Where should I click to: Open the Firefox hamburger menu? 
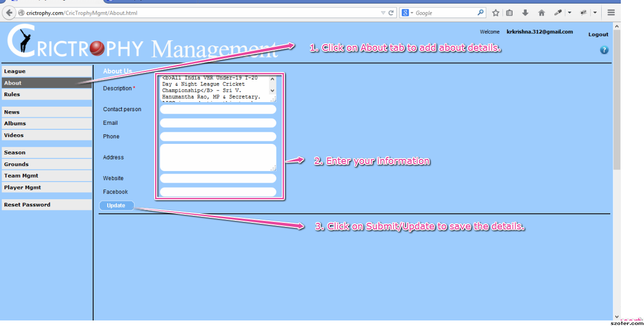pyautogui.click(x=611, y=13)
